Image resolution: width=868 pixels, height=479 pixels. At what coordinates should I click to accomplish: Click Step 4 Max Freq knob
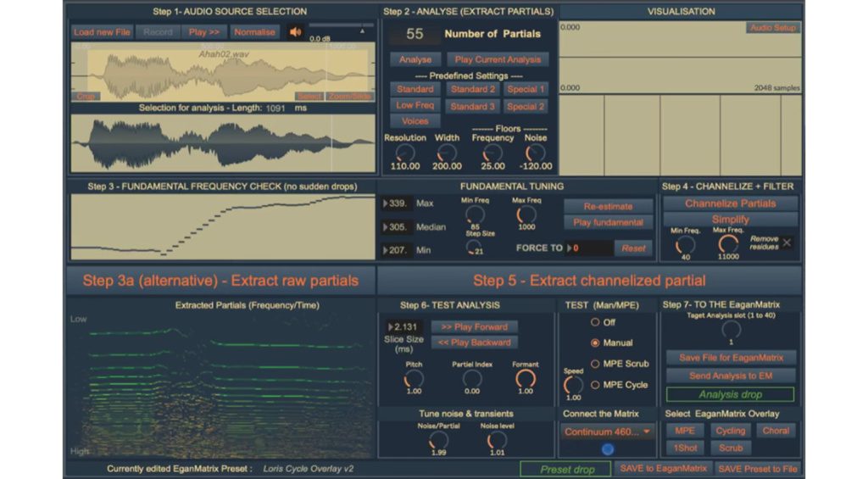[x=728, y=243]
